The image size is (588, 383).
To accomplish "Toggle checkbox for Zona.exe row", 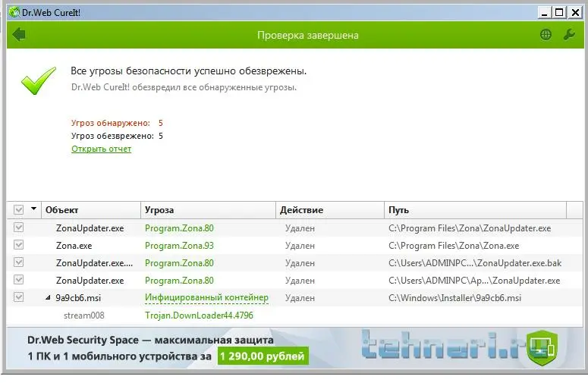I will (x=19, y=245).
